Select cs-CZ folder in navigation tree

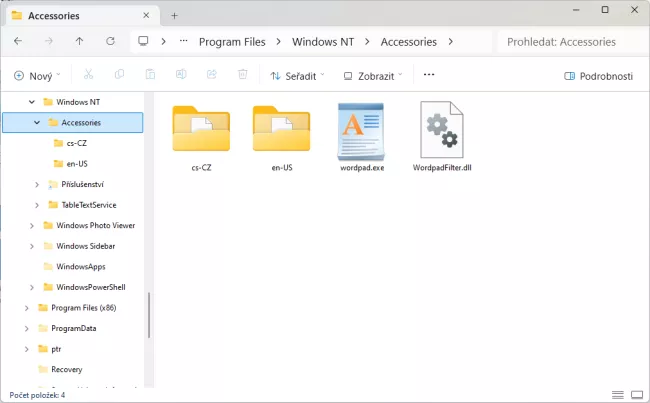click(77, 143)
